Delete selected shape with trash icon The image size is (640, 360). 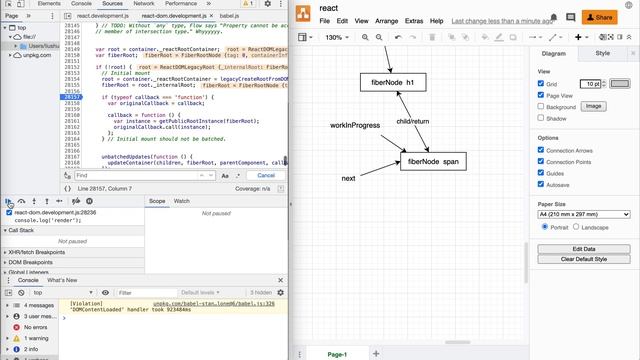coord(432,37)
